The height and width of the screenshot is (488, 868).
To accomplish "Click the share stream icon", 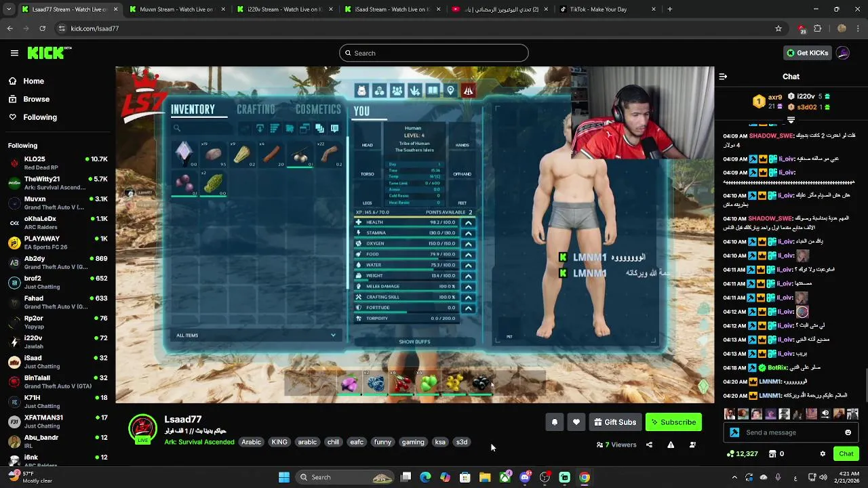I will (649, 445).
